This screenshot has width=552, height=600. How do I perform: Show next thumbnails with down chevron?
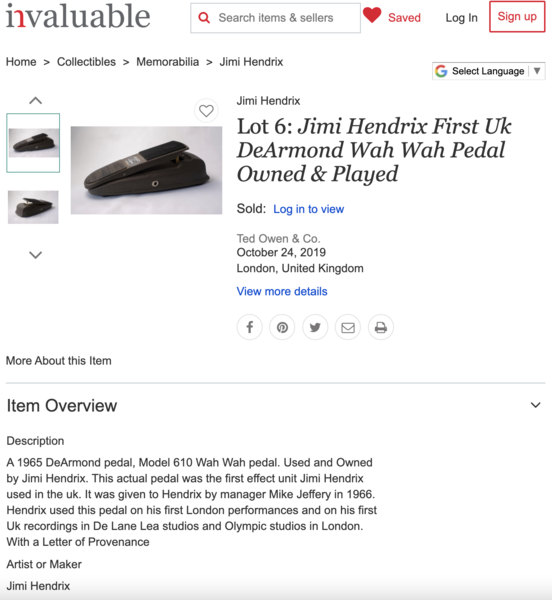[x=36, y=255]
